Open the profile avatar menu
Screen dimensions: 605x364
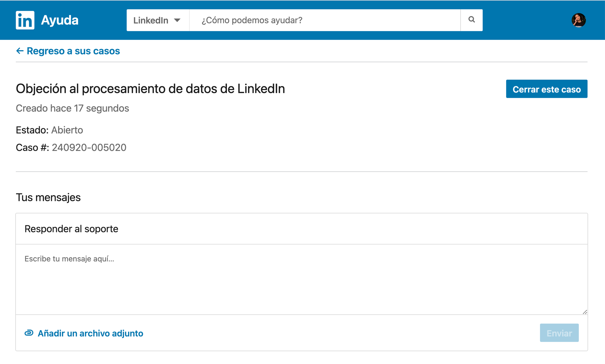pos(579,20)
